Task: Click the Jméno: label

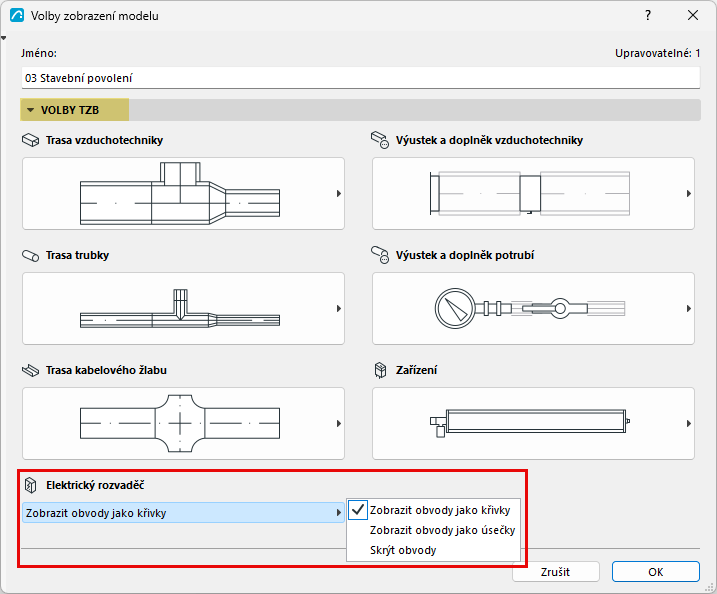Action: coord(39,53)
